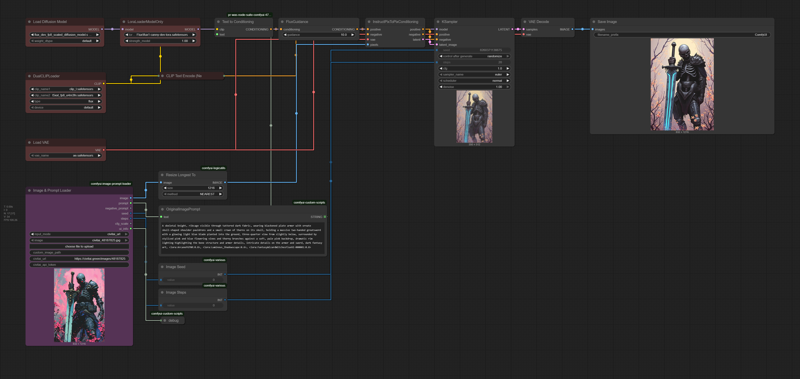Viewport: 800px width, 379px height.
Task: Expand the collapsed CLIP Text Encode node
Action: [163, 76]
